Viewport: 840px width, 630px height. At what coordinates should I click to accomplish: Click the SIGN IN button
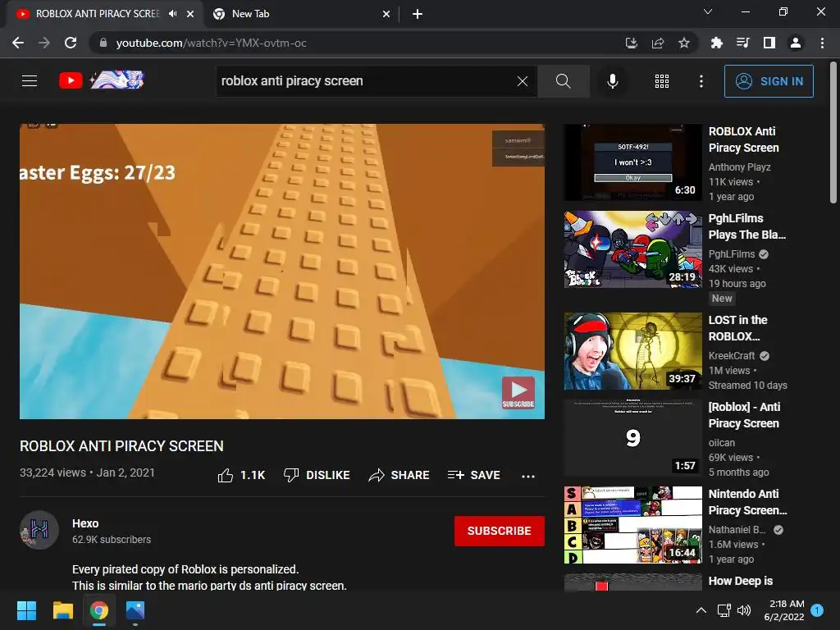coord(769,81)
